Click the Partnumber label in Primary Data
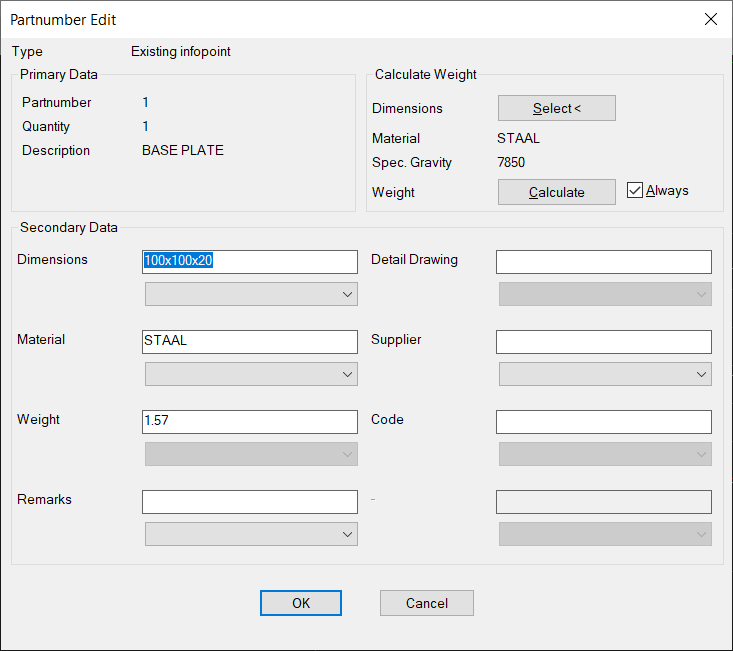733x651 pixels. point(57,102)
